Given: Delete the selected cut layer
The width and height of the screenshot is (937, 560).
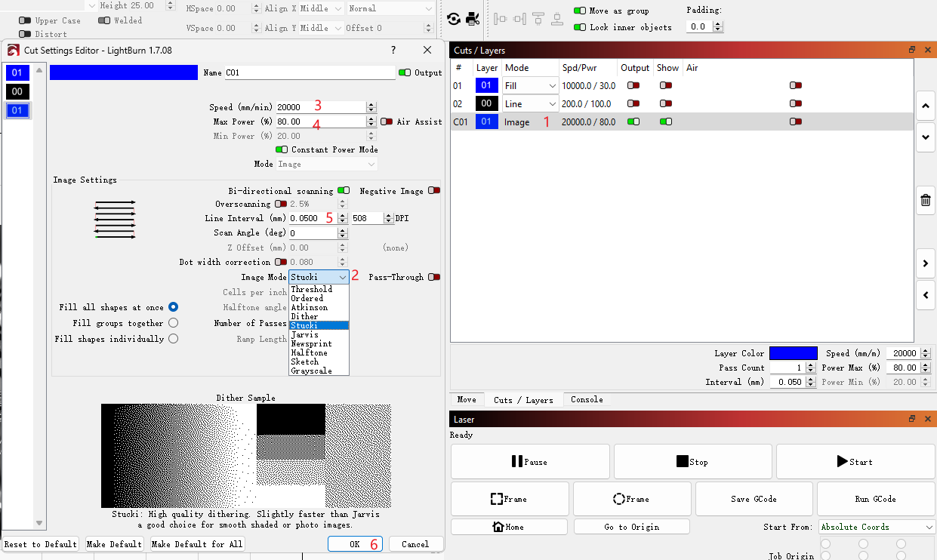Looking at the screenshot, I should (x=926, y=199).
